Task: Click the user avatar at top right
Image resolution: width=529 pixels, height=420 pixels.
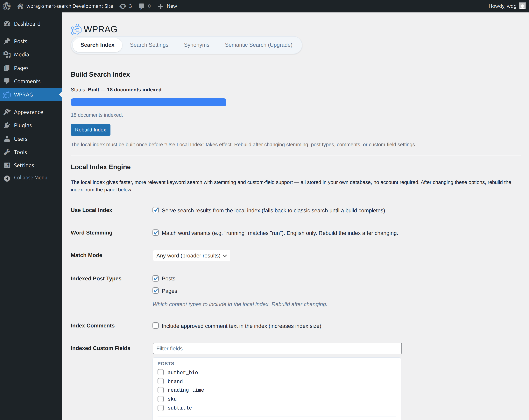Action: (522, 6)
